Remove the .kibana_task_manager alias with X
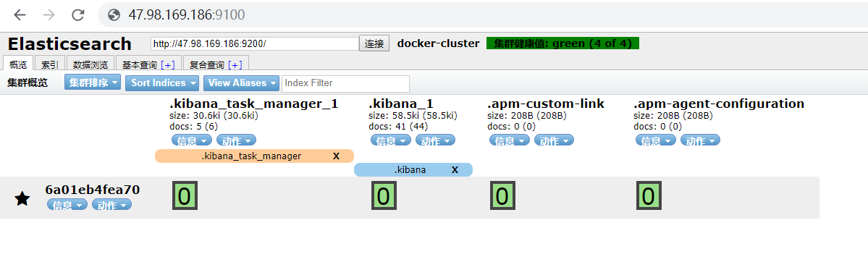 336,156
